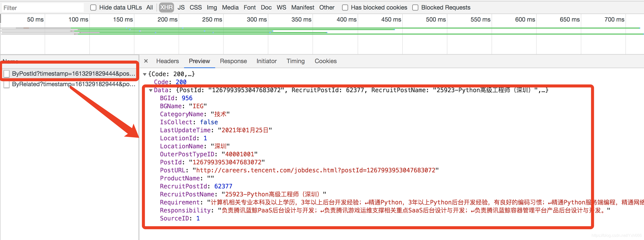Open the Cookies tab
Viewport: 644px width, 240px height.
[326, 61]
